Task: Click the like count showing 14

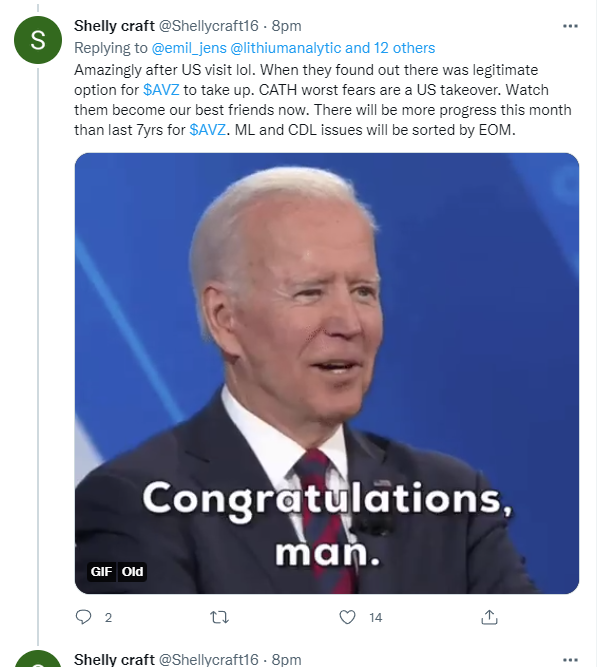Action: (x=376, y=618)
